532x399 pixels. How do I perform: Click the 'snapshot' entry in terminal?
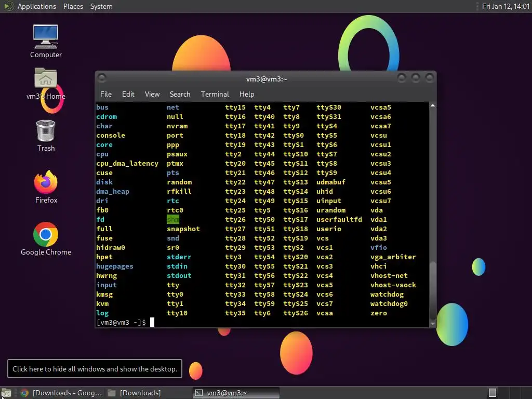point(183,229)
